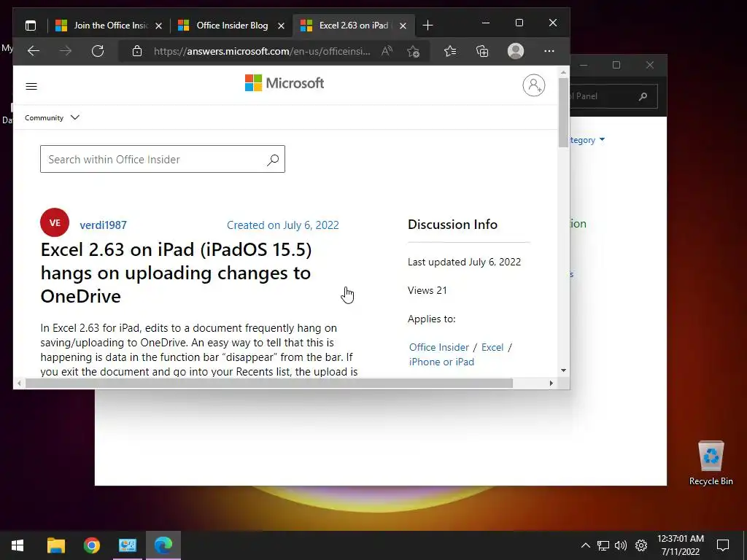This screenshot has width=747, height=560.
Task: Show hidden system tray icons
Action: pyautogui.click(x=586, y=545)
